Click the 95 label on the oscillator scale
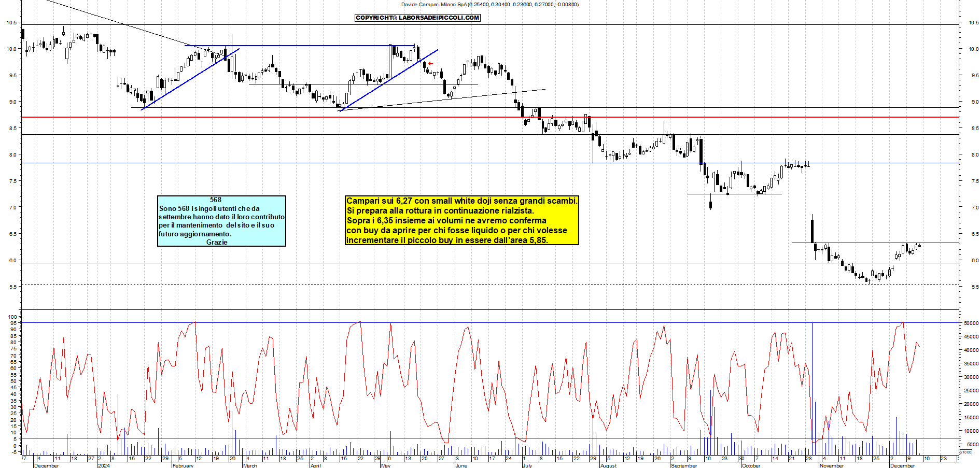The width and height of the screenshot is (980, 468). [14, 323]
